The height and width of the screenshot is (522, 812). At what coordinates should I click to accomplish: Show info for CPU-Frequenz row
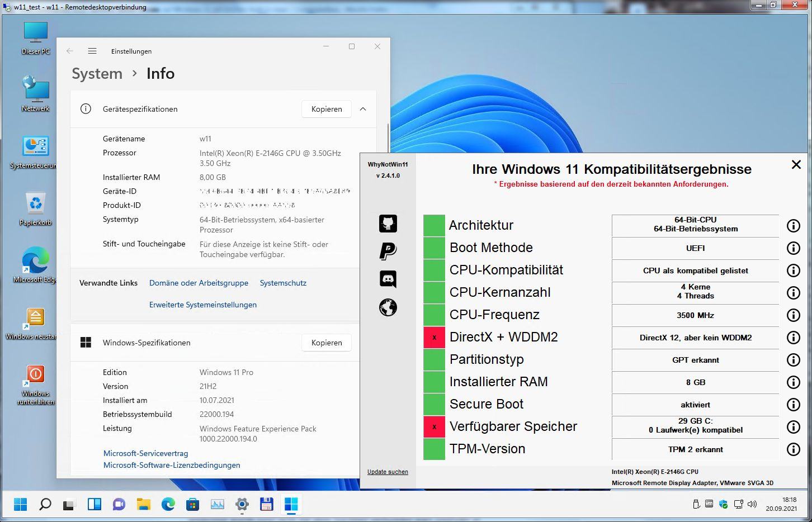click(x=793, y=315)
